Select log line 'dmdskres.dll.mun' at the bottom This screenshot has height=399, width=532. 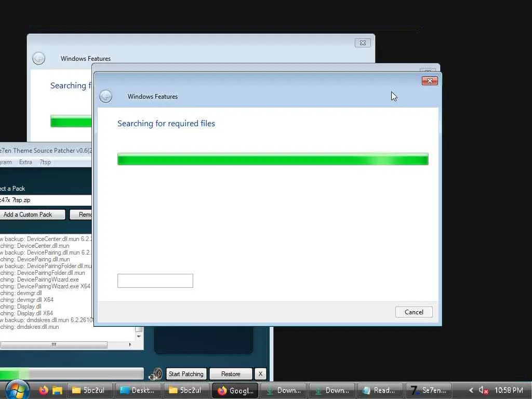pyautogui.click(x=29, y=327)
